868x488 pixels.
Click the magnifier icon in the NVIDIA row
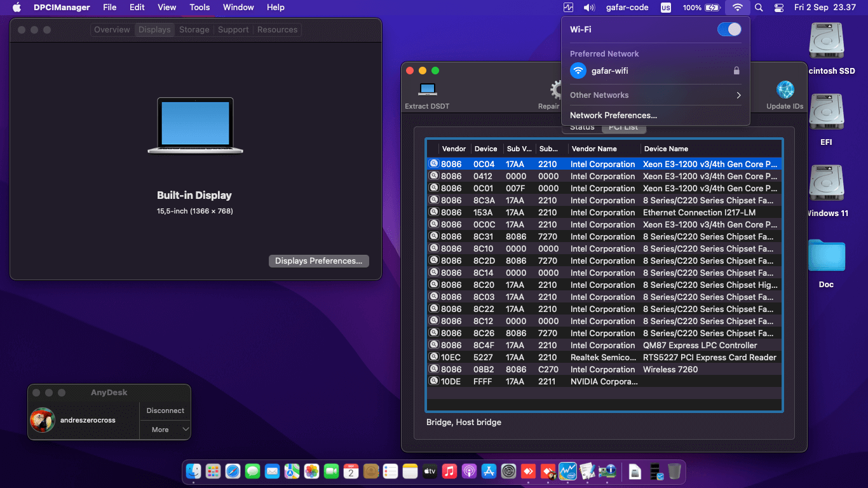tap(433, 381)
